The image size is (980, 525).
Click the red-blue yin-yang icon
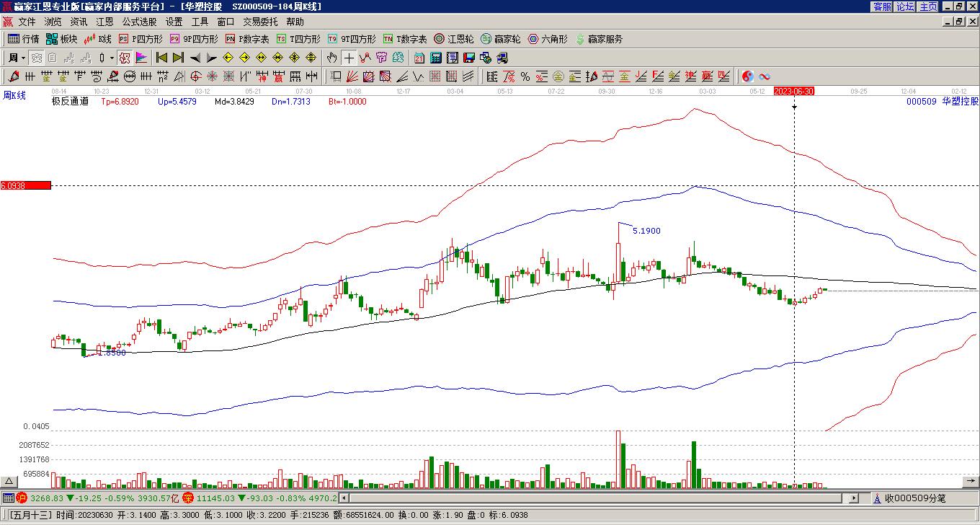click(748, 76)
